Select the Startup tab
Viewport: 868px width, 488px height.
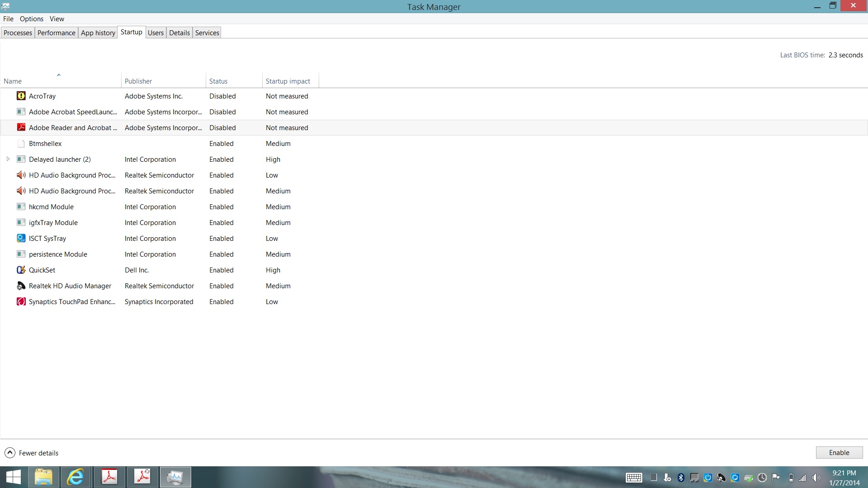(132, 32)
